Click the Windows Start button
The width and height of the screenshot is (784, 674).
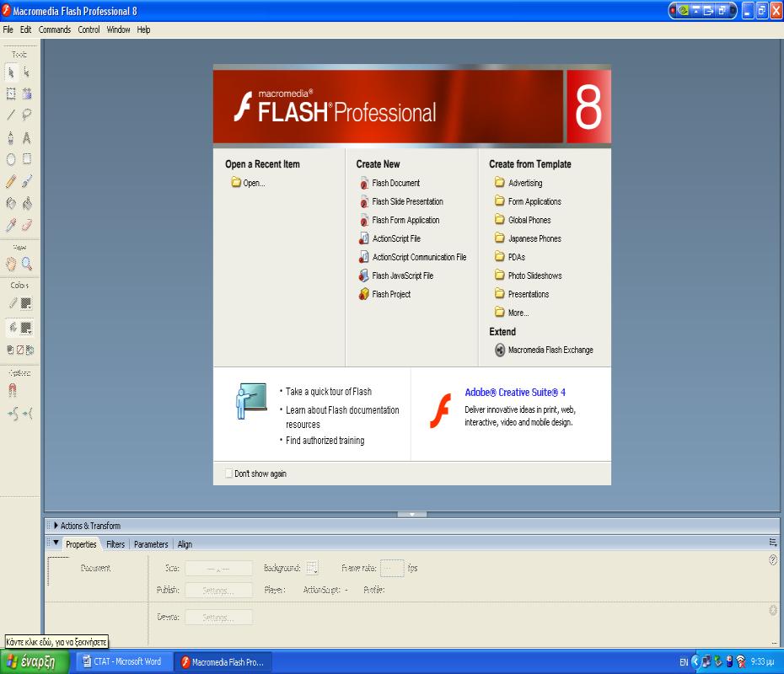(34, 662)
